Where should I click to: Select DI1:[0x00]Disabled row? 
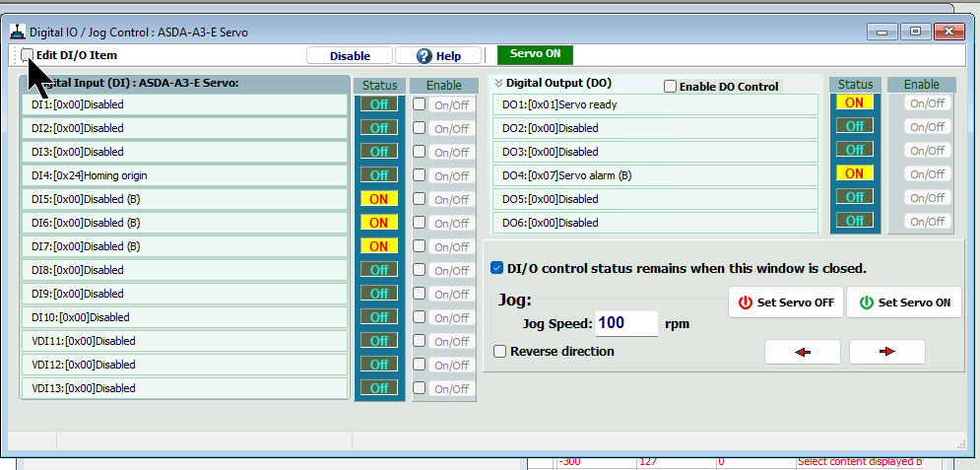[x=184, y=104]
